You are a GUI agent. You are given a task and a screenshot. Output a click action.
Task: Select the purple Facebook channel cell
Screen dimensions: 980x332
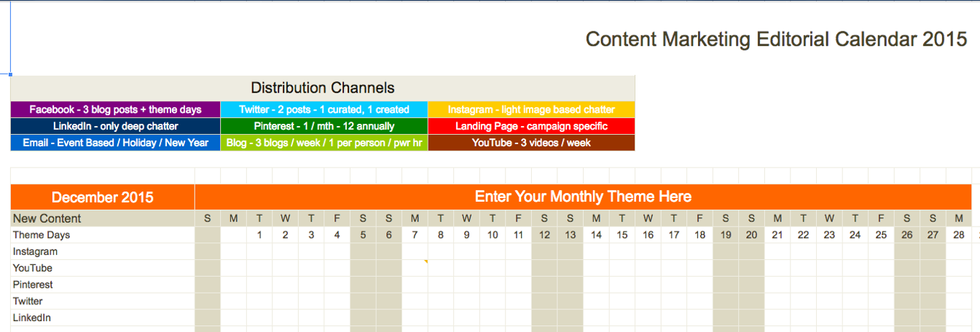[115, 110]
